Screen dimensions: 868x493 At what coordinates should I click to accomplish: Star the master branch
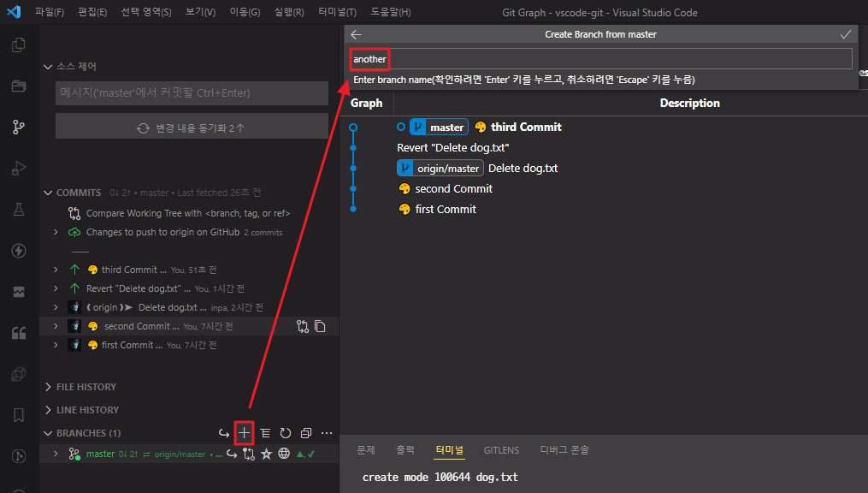point(266,454)
